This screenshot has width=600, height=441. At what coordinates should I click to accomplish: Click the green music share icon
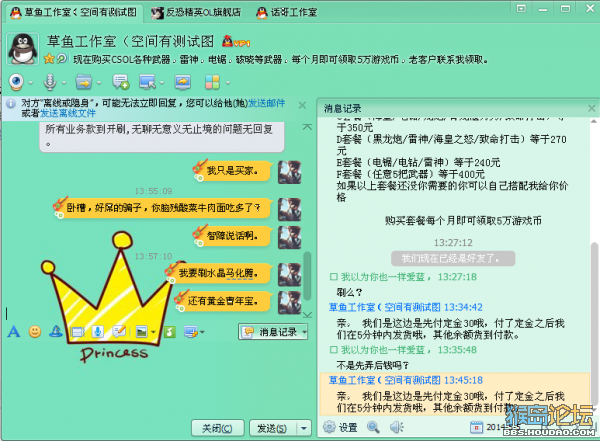170,332
